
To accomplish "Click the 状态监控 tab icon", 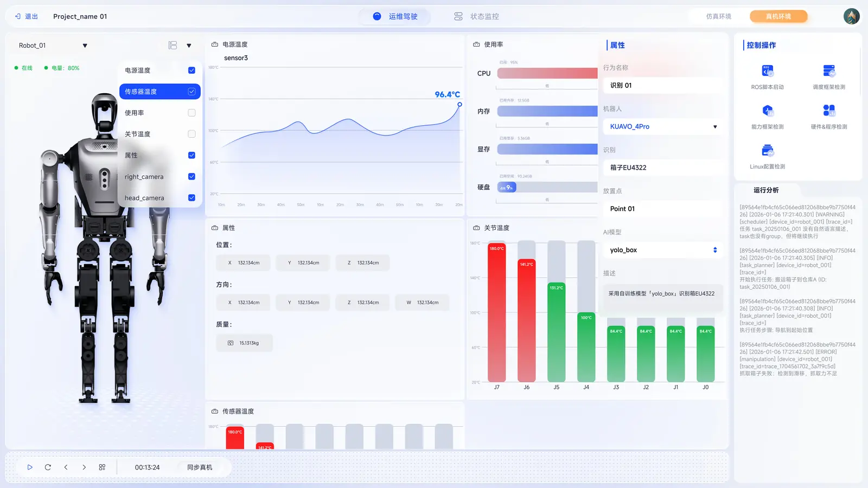I will 458,16.
